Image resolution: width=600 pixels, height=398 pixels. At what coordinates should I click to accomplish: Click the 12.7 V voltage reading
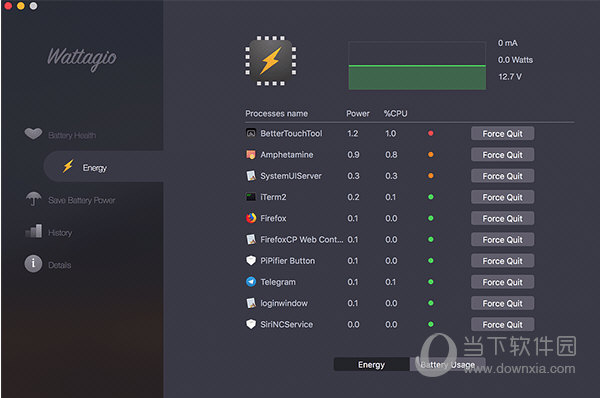(510, 77)
